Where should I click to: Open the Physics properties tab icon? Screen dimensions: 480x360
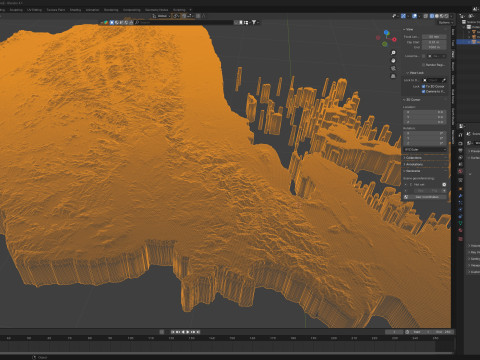(x=460, y=209)
